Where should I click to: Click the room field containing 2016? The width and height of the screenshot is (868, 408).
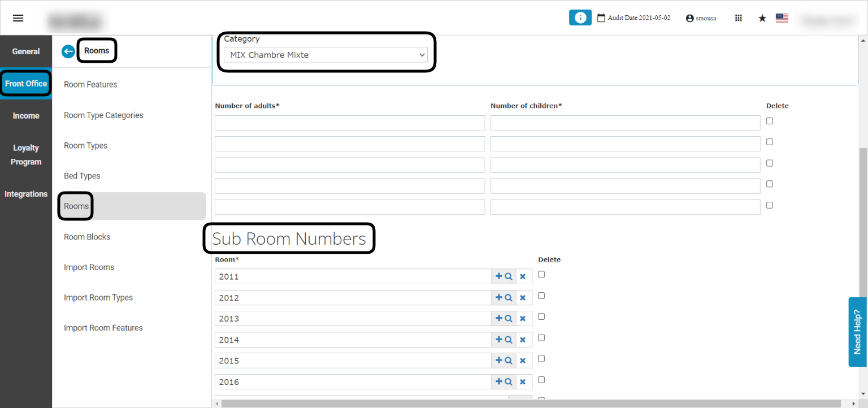353,382
